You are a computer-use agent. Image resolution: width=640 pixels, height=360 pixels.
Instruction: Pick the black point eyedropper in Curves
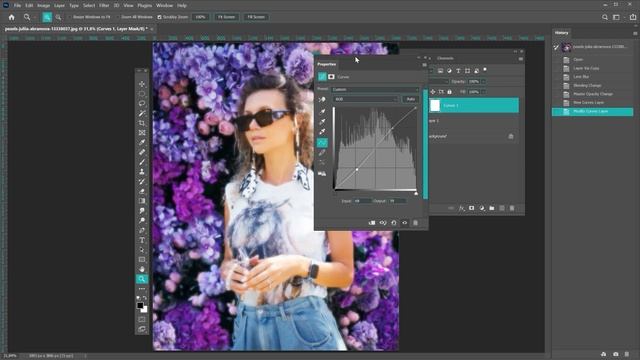pyautogui.click(x=322, y=111)
